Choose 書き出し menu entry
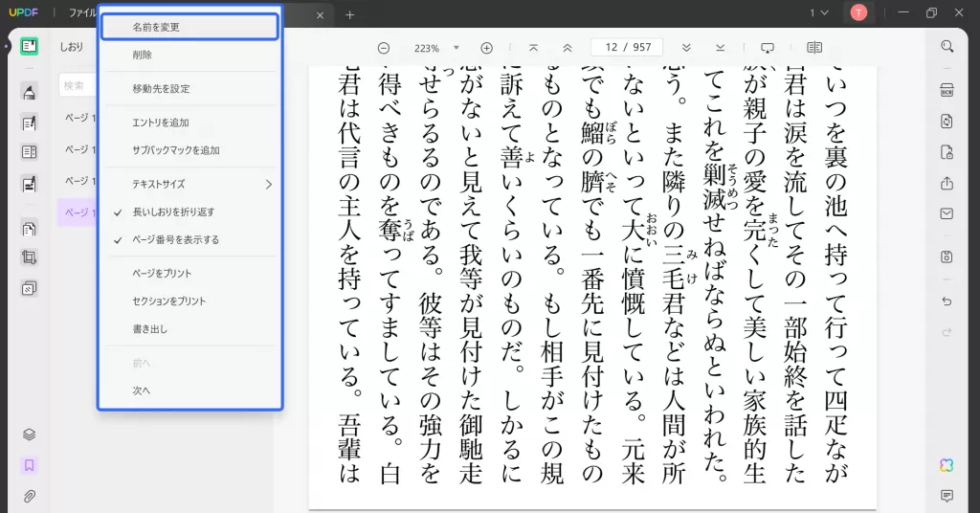Screen dimensions: 980x513 [x=190, y=329]
